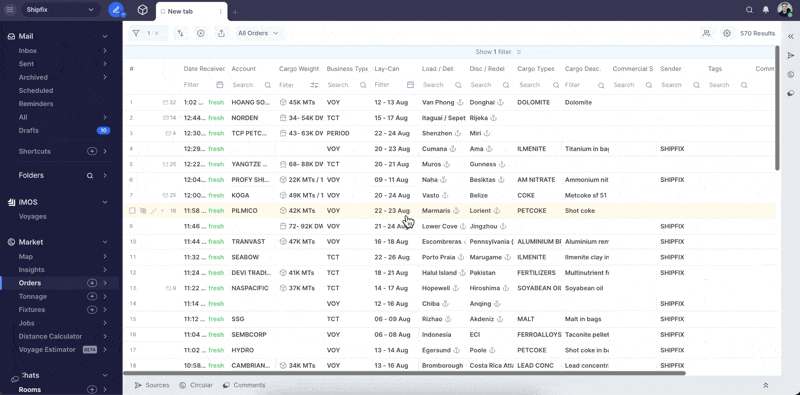The width and height of the screenshot is (800, 395).
Task: Open the Shipfix workspace dropdown
Action: pos(60,10)
